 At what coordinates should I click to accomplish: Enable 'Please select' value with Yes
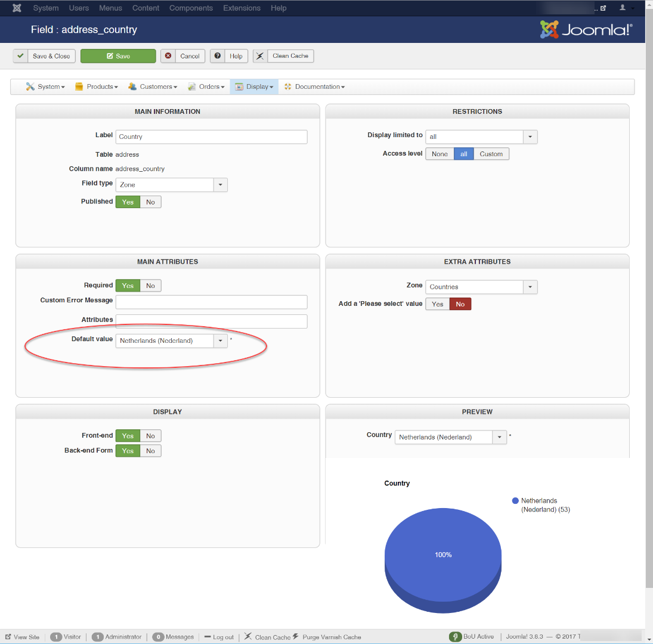pos(438,304)
